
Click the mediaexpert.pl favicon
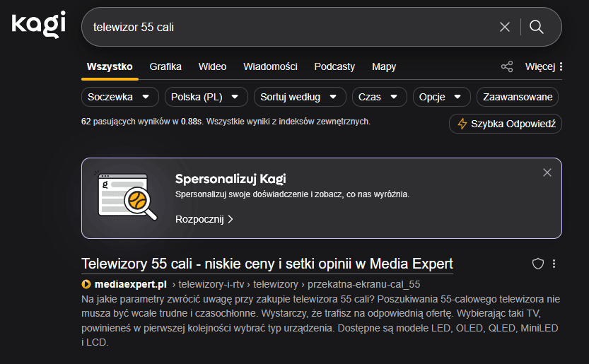click(x=86, y=284)
